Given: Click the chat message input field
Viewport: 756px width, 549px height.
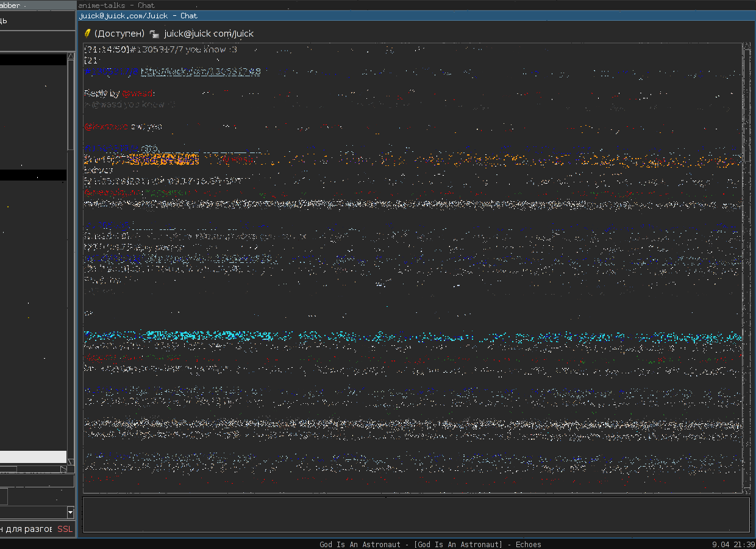Looking at the screenshot, I should coord(416,514).
